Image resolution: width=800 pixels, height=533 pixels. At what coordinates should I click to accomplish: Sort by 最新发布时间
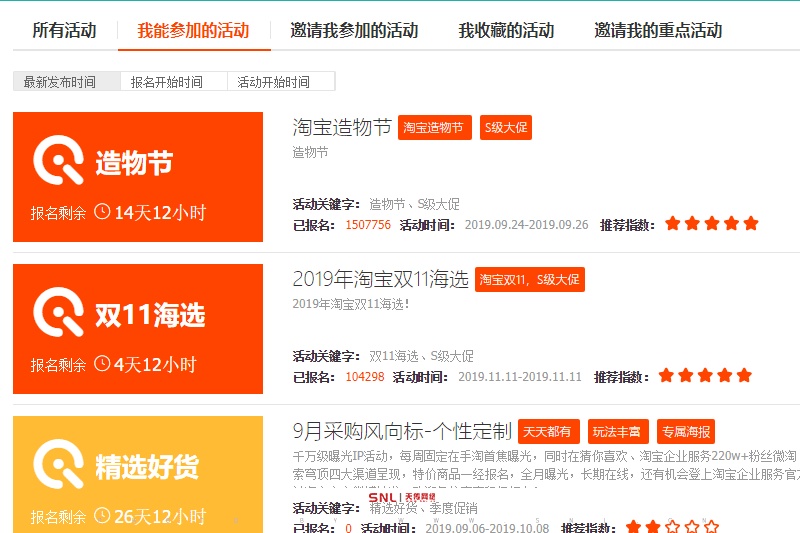tap(67, 82)
